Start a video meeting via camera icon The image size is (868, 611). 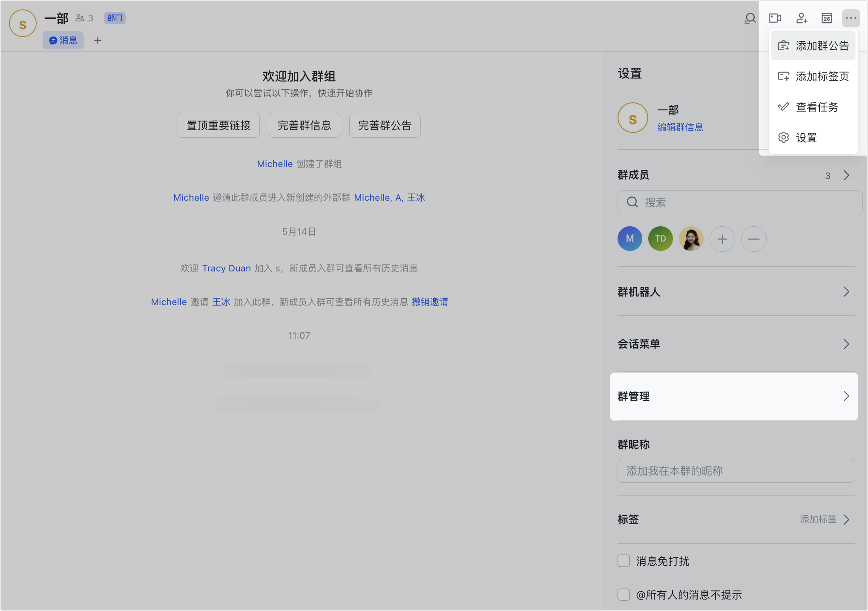pyautogui.click(x=775, y=18)
